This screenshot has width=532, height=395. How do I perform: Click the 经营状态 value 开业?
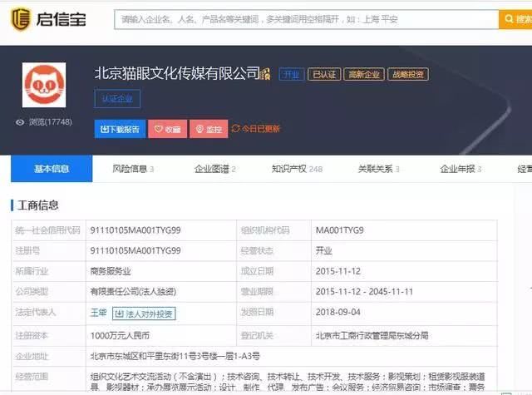pyautogui.click(x=323, y=251)
